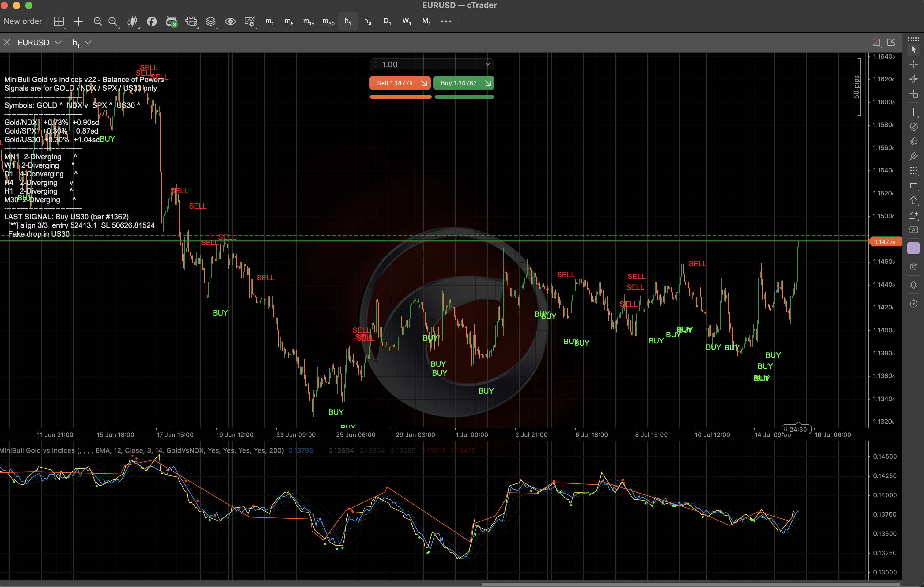Screen dimensions: 924x587
Task: Click the Buy 1.14782 button
Action: (464, 83)
